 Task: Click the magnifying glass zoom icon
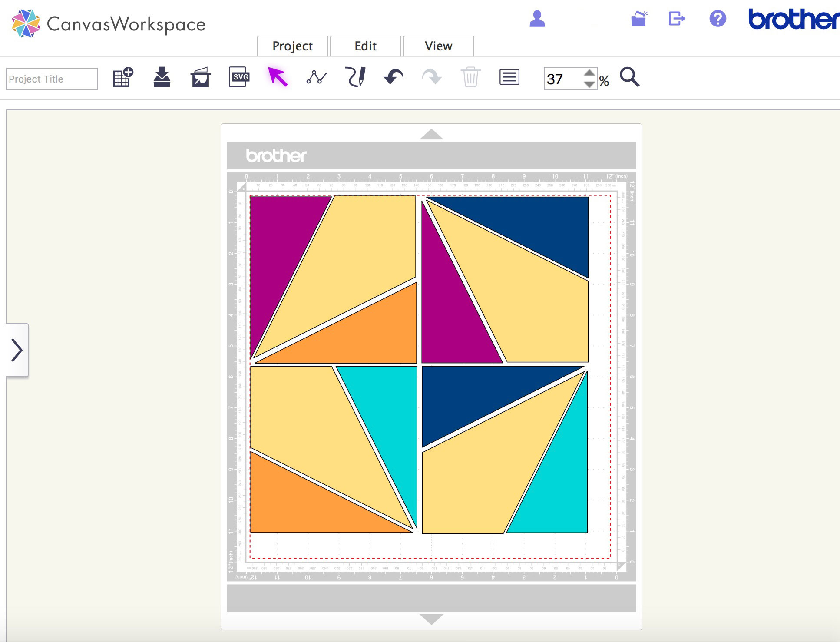click(x=629, y=77)
